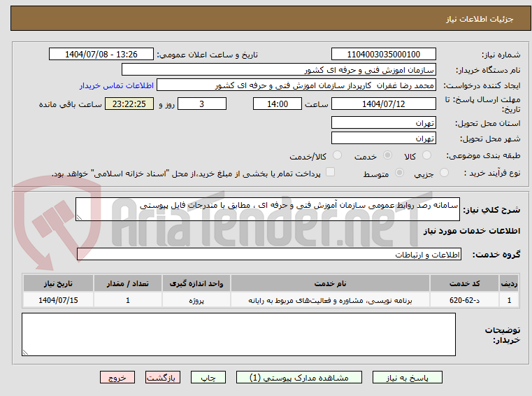Select the خدمت radio button
Viewport: 532px width, 396px height.
click(x=387, y=155)
